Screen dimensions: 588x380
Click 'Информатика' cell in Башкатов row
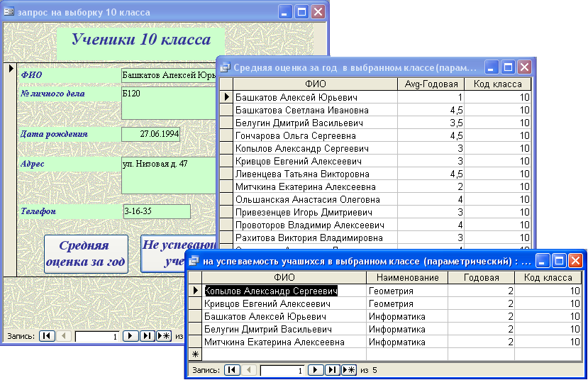pos(407,316)
